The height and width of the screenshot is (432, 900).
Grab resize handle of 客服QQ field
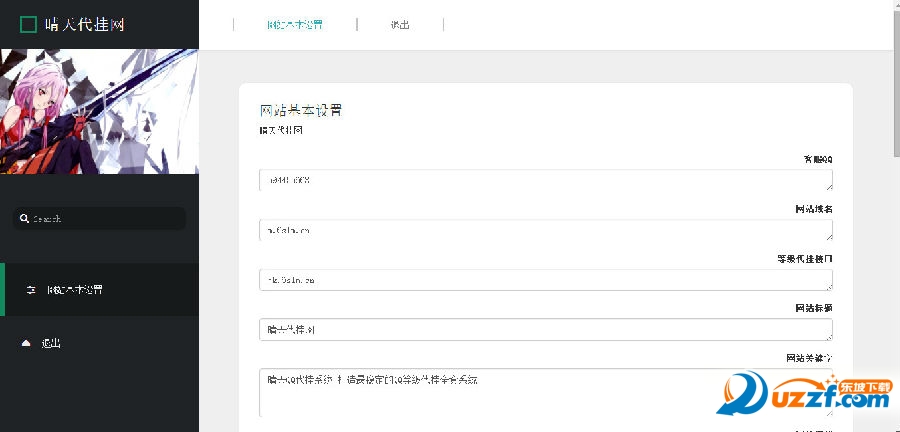(829, 187)
